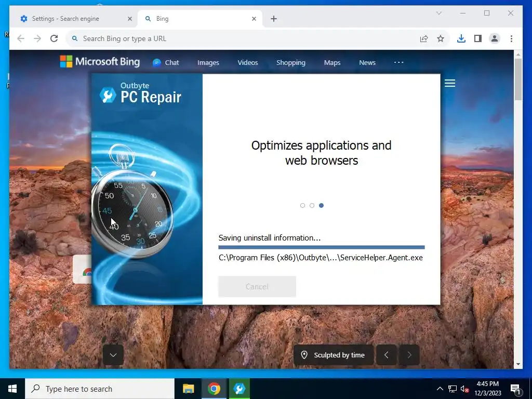This screenshot has width=532, height=399.
Task: Open Bing Maps
Action: click(x=332, y=62)
